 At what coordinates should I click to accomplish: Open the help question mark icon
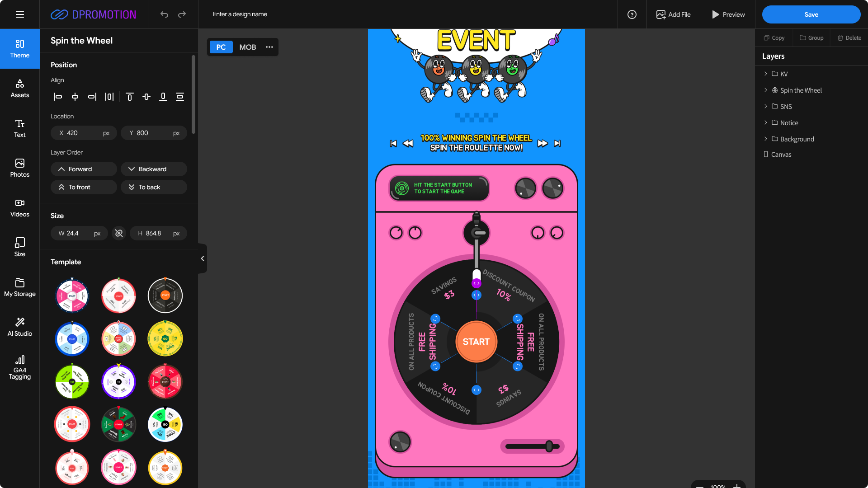(x=632, y=14)
